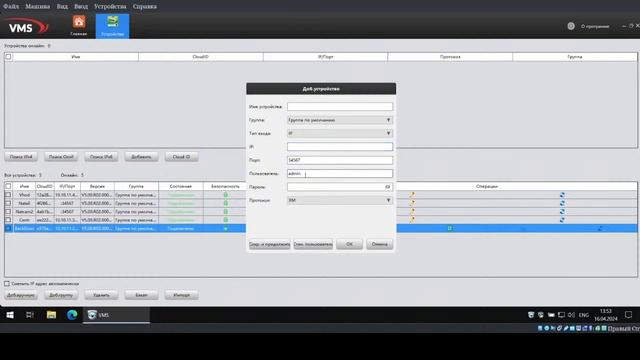Toggle select-all checkbox in all devices table
Screen dimensions: 640x360
coord(8,186)
